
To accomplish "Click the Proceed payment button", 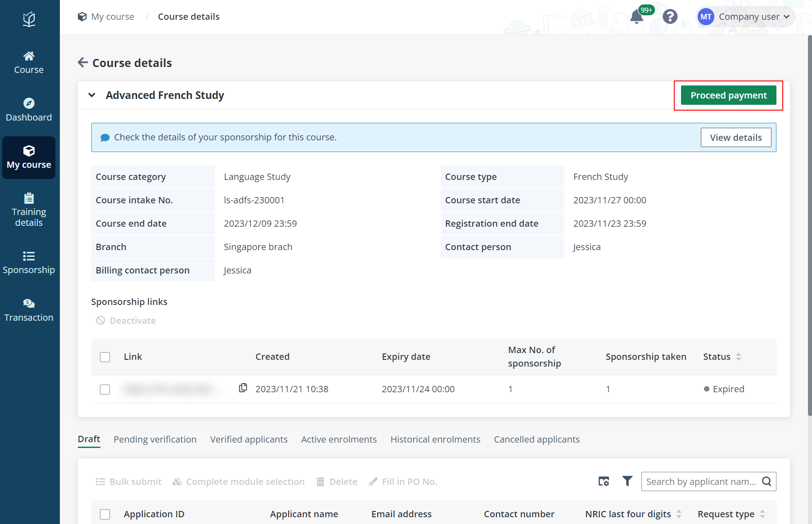I will (729, 95).
